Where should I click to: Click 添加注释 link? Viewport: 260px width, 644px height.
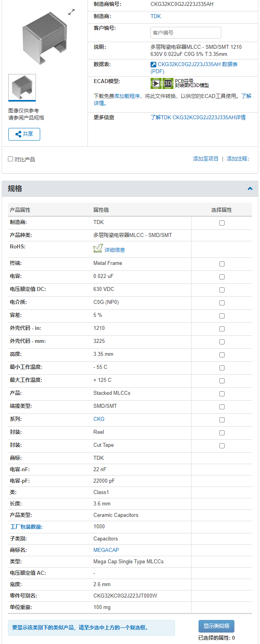coord(238,159)
